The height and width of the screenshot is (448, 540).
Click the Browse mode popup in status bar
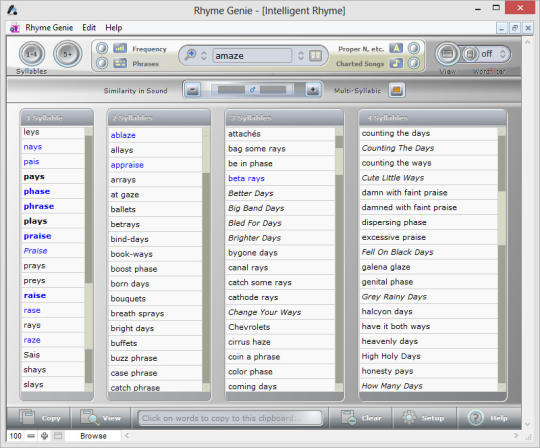(93, 436)
